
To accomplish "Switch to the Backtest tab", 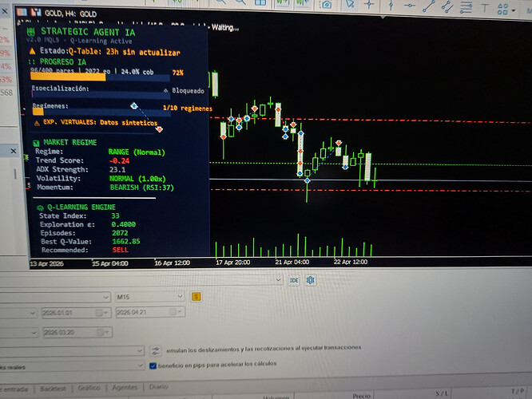I will [53, 389].
